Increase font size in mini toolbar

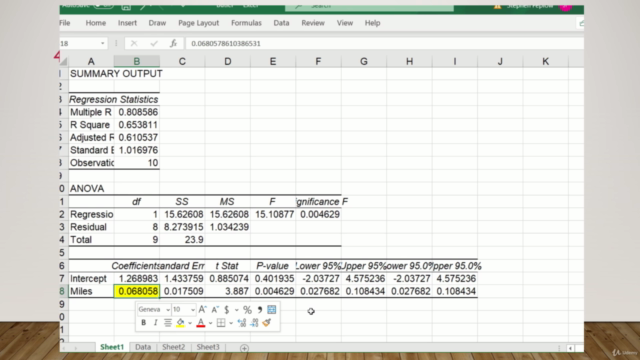point(202,309)
